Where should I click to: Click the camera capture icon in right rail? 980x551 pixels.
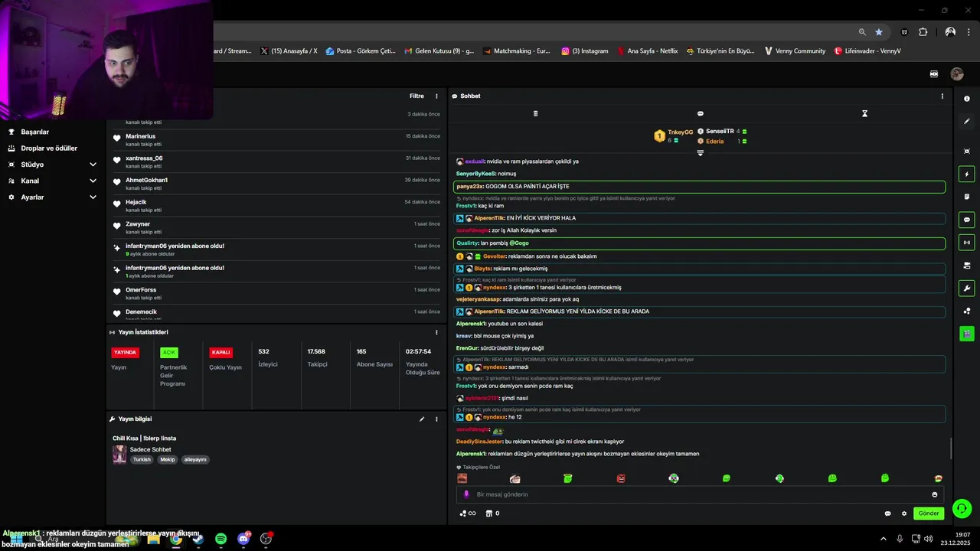(967, 152)
